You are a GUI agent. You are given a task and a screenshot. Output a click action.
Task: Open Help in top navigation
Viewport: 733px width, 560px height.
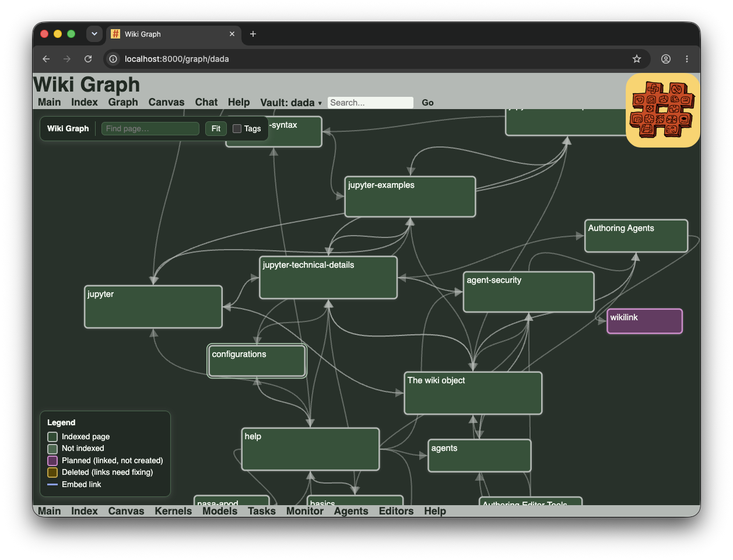click(x=239, y=102)
